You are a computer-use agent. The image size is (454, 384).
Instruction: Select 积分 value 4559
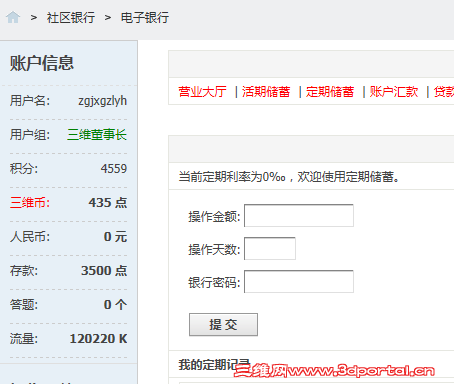coord(114,169)
